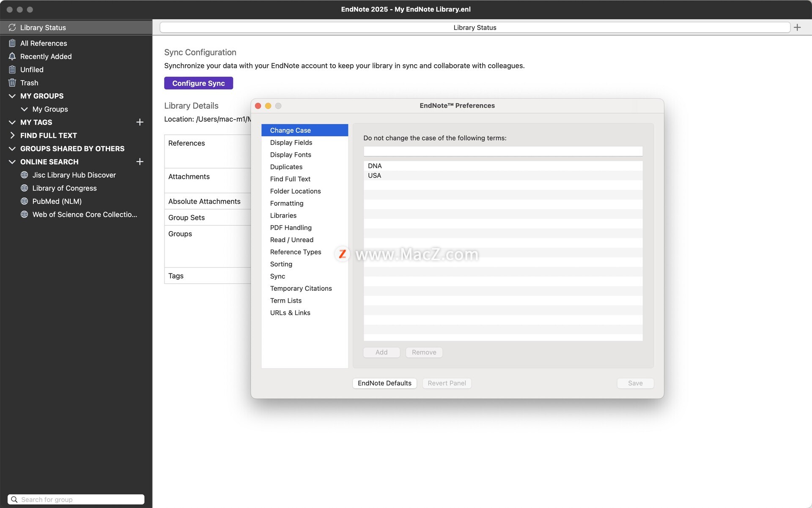The width and height of the screenshot is (812, 508).
Task: Open Library of Congress search
Action: pos(76,188)
